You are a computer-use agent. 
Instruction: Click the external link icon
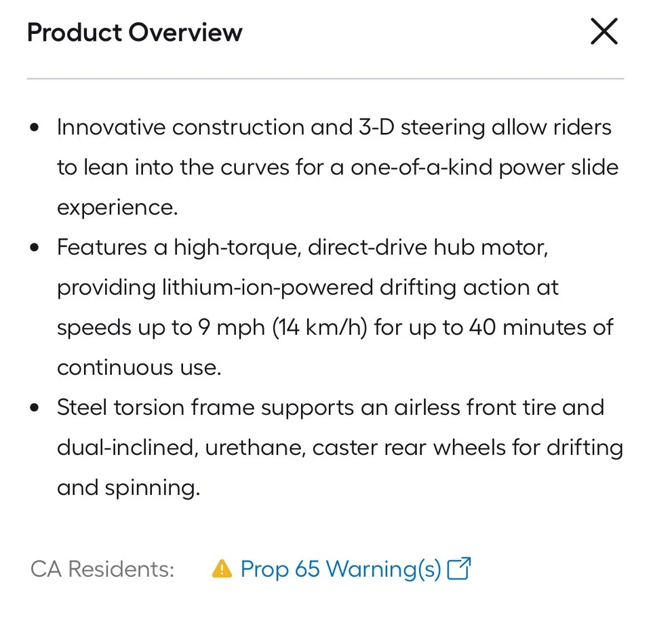coord(460,568)
